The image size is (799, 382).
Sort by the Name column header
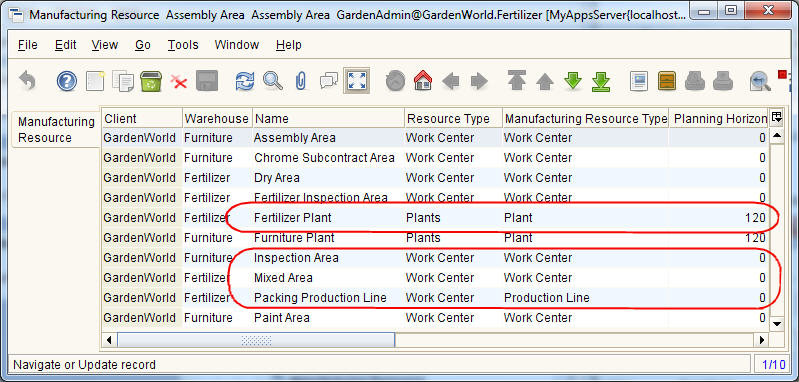click(x=329, y=118)
